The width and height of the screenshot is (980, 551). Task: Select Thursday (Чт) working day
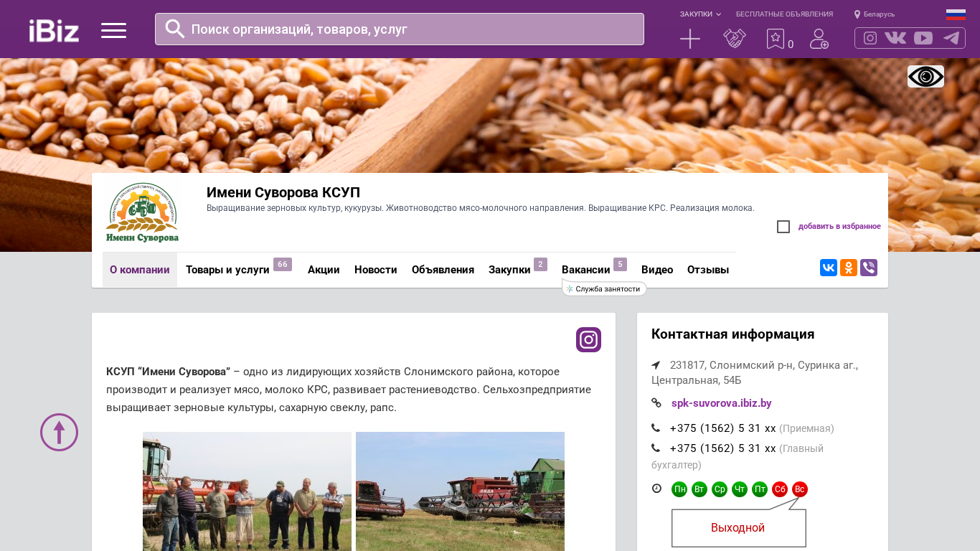click(740, 489)
